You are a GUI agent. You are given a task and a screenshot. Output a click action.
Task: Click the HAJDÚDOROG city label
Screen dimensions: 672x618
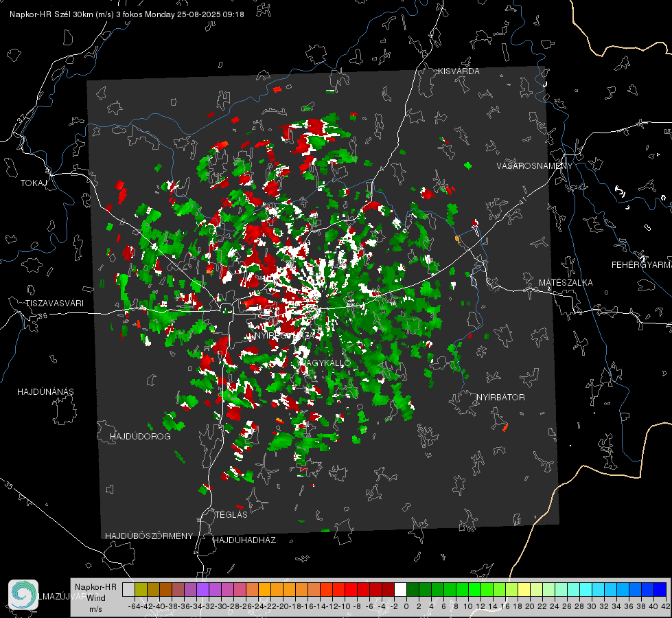pyautogui.click(x=140, y=437)
